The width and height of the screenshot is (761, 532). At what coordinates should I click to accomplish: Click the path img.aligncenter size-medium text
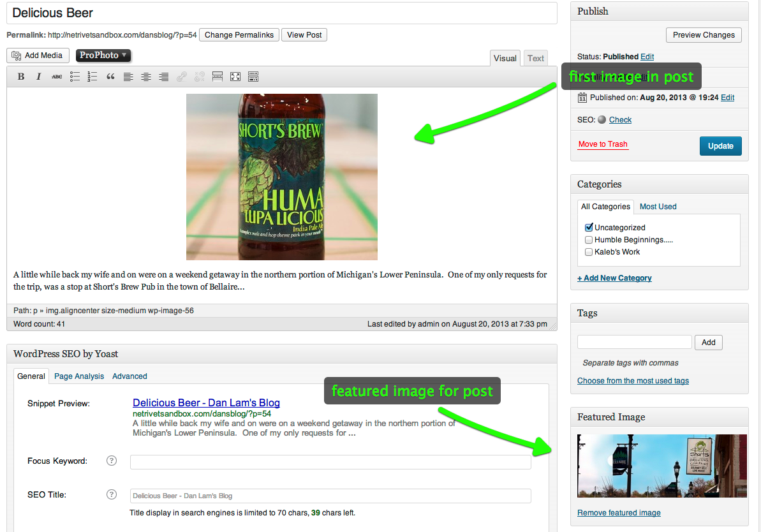[119, 311]
